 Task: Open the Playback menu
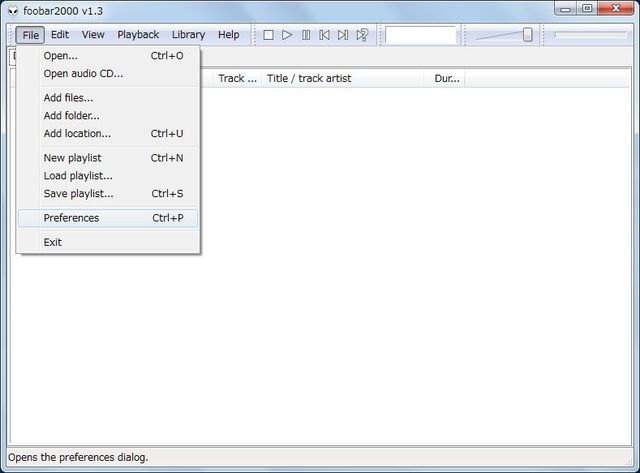point(138,35)
